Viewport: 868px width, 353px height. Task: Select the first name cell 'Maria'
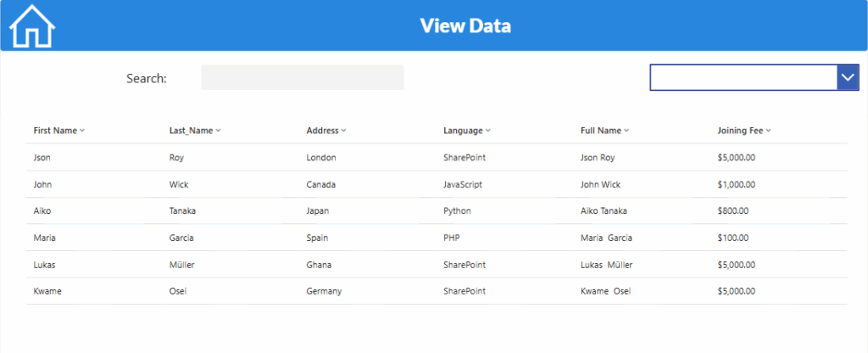pos(44,238)
